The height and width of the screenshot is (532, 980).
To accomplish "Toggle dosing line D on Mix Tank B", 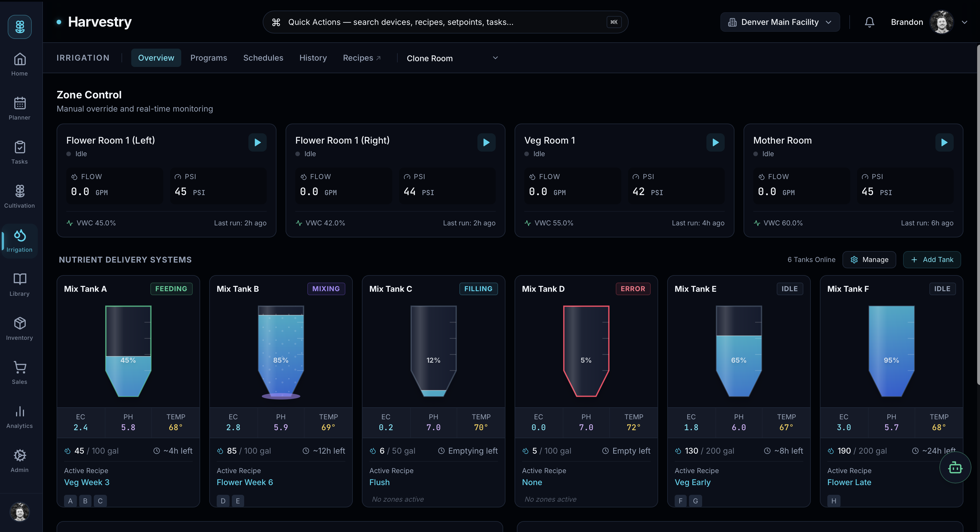I will pos(223,501).
